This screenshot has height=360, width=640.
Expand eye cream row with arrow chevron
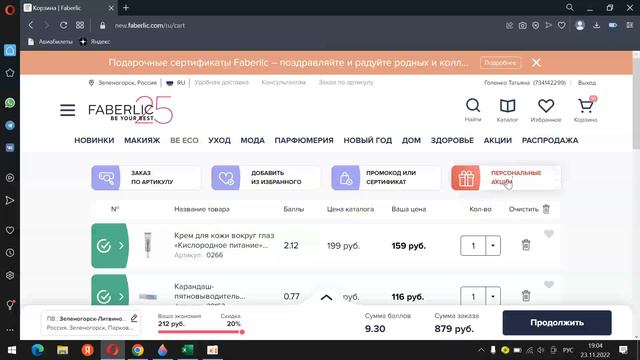tap(121, 246)
